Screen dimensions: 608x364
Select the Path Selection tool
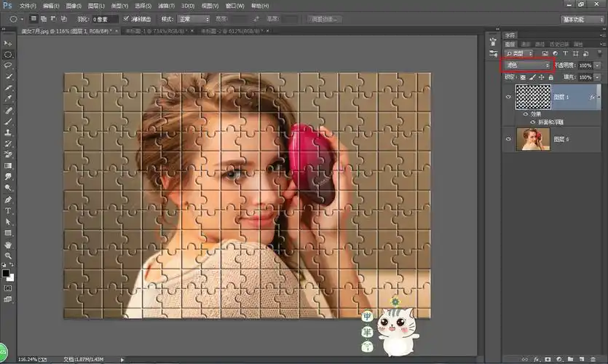(8, 222)
